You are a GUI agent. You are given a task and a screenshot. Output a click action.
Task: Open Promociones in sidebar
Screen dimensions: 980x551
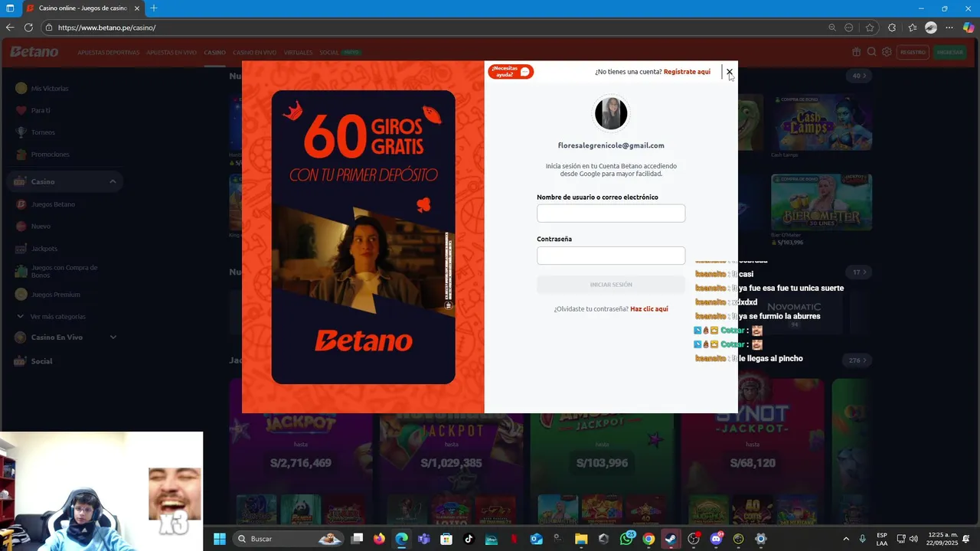[x=50, y=155]
